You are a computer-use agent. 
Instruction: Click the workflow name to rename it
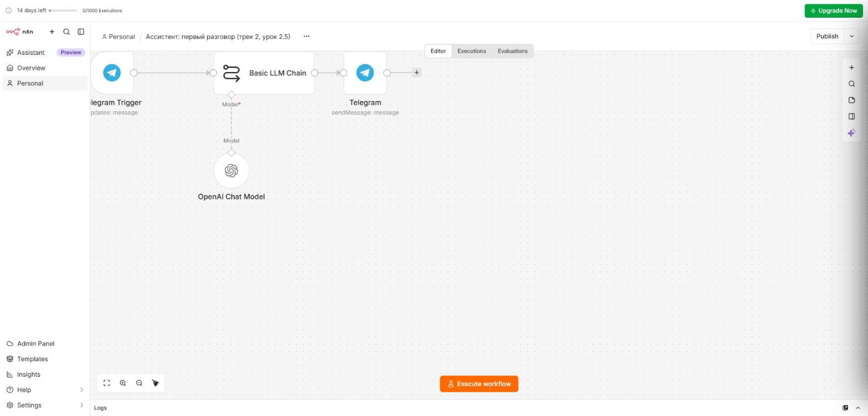218,37
